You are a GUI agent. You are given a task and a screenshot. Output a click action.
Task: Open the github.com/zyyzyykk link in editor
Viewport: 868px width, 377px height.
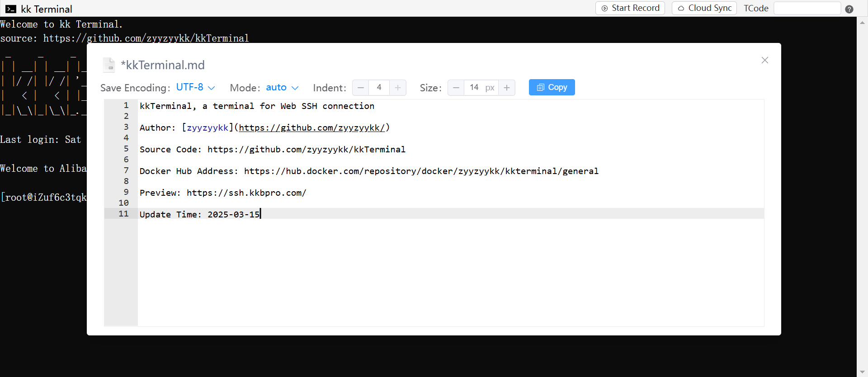[x=311, y=128]
